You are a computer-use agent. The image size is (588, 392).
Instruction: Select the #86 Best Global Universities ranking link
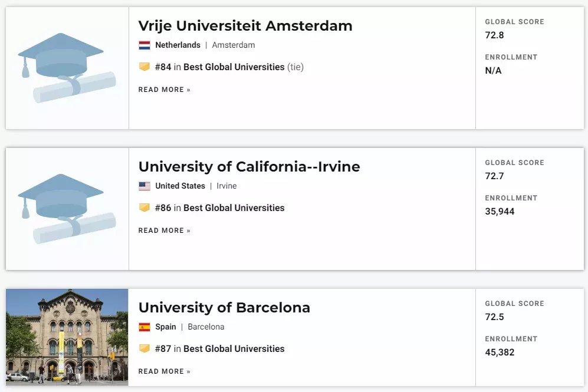coord(220,208)
